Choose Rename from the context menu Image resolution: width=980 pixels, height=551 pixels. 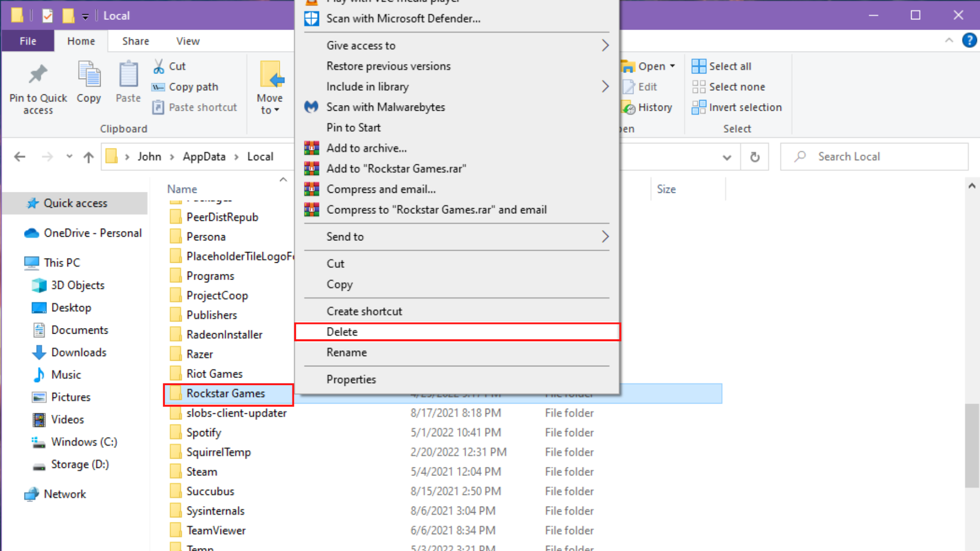pos(457,353)
